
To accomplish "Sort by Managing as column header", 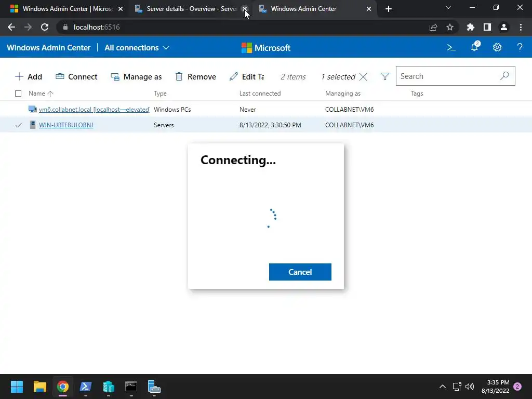I will click(343, 94).
